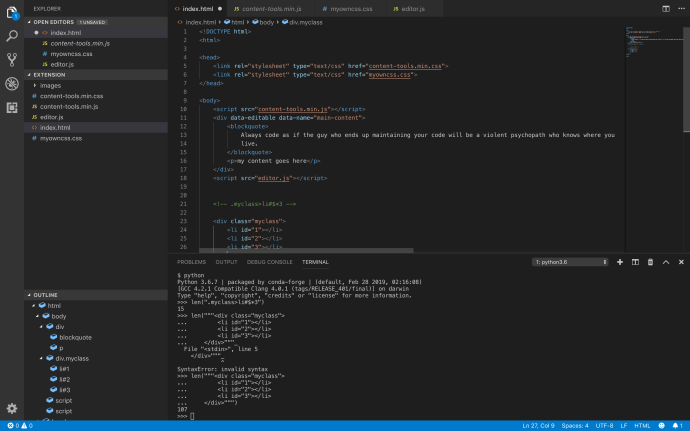Image resolution: width=690 pixels, height=431 pixels.
Task: Collapse html node in Outline
Action: (33, 306)
